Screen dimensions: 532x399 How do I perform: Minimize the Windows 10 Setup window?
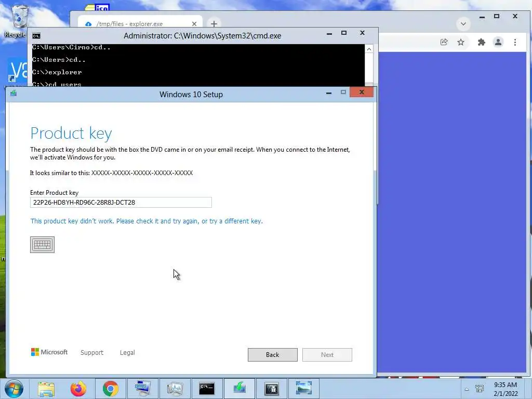click(328, 92)
